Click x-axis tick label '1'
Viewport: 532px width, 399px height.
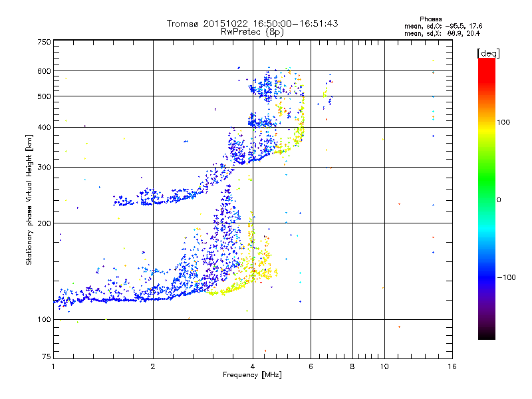[x=53, y=366]
